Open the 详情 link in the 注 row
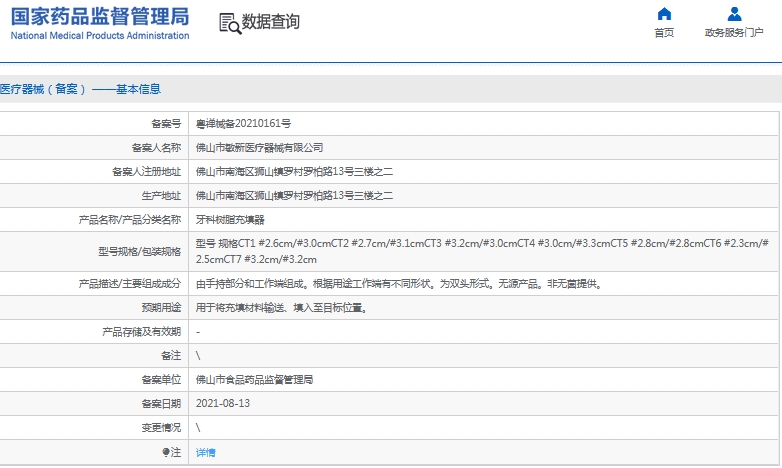 pos(205,453)
